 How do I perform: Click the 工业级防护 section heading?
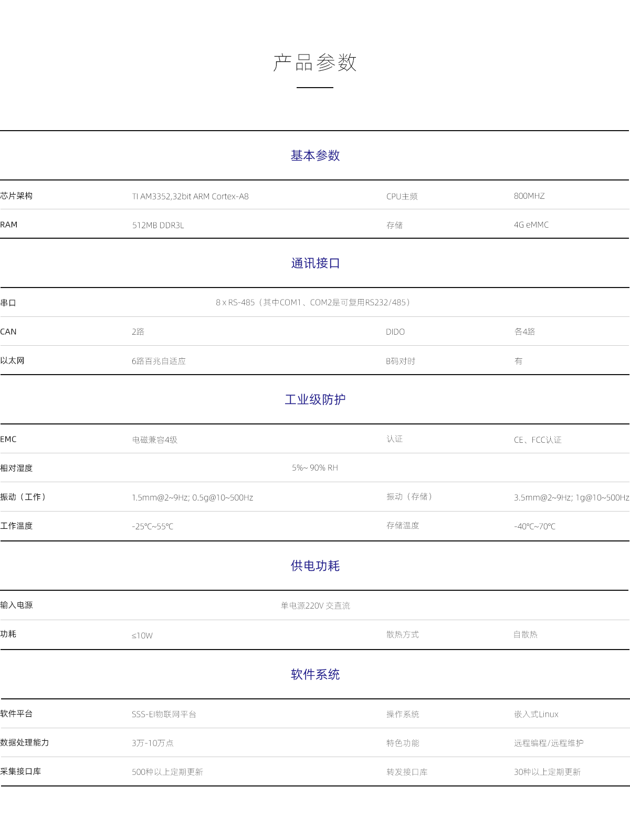[315, 400]
